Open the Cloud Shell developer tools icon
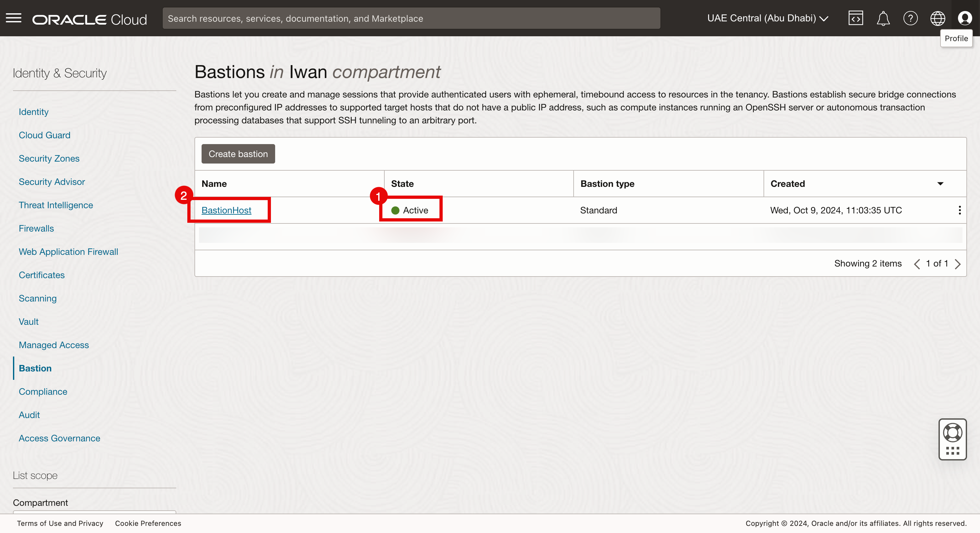Screen dimensions: 980x533 point(855,18)
